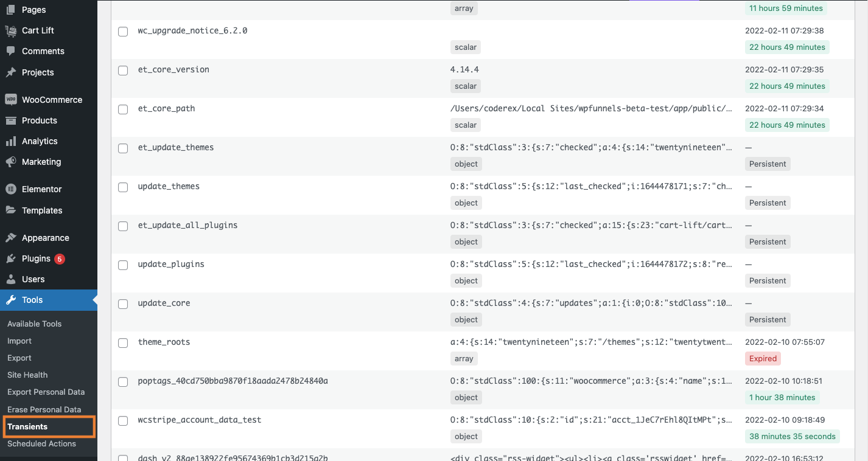This screenshot has width=868, height=461.
Task: Tick the update_core checkbox
Action: point(123,304)
